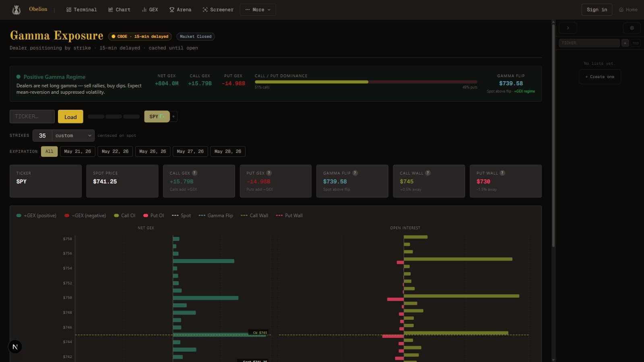
Task: Toggle the Gamma Flip legend item
Action: pos(216,216)
